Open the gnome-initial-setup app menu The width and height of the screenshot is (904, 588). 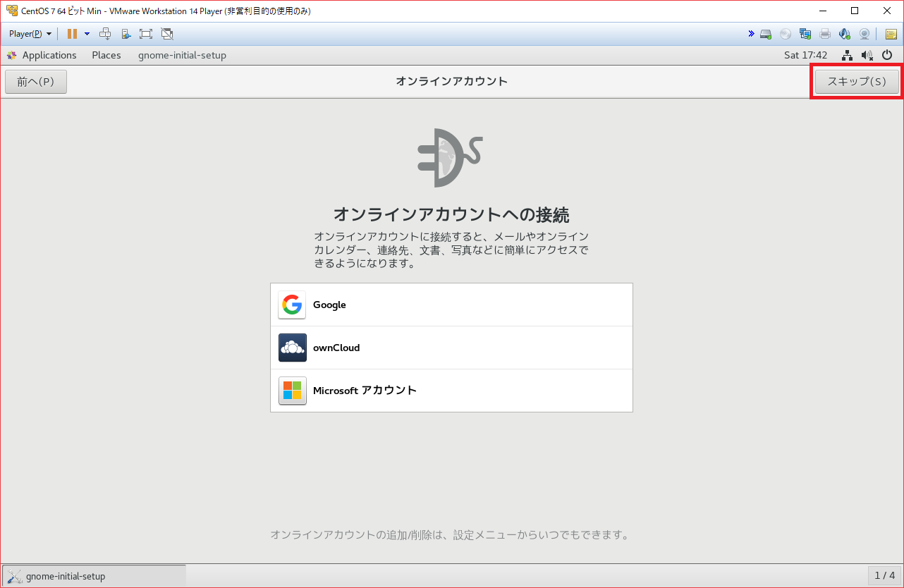(x=182, y=55)
